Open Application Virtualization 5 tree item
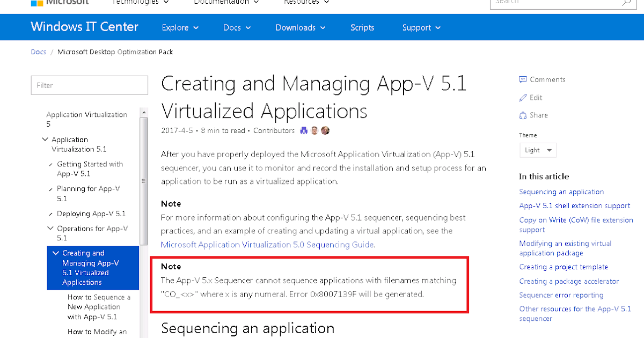Image resolution: width=644 pixels, height=338 pixels. pos(87,119)
